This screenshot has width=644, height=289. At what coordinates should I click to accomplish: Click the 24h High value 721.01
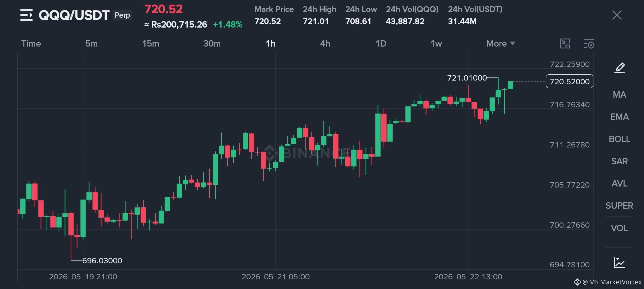(316, 21)
